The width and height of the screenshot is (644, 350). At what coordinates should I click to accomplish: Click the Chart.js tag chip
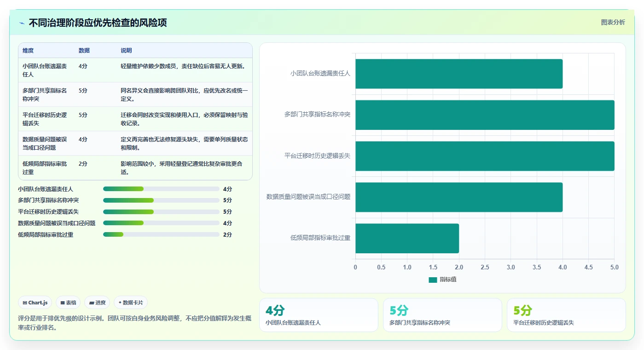35,303
